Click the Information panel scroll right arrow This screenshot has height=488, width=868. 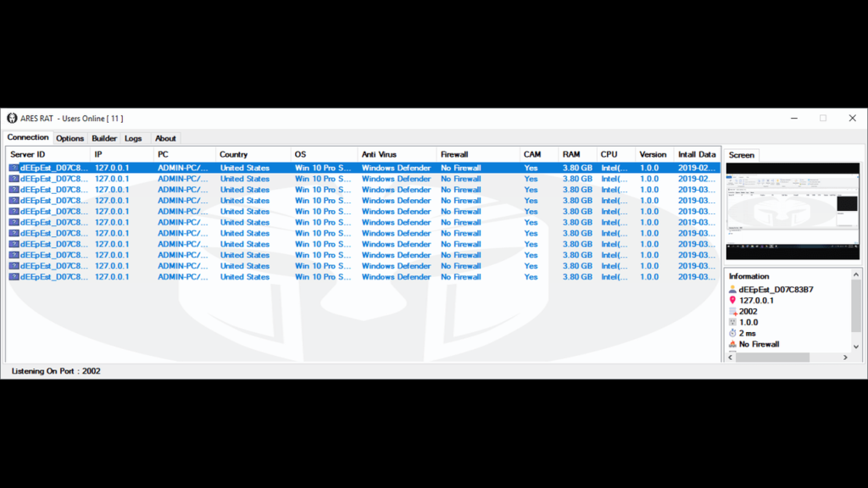[845, 358]
